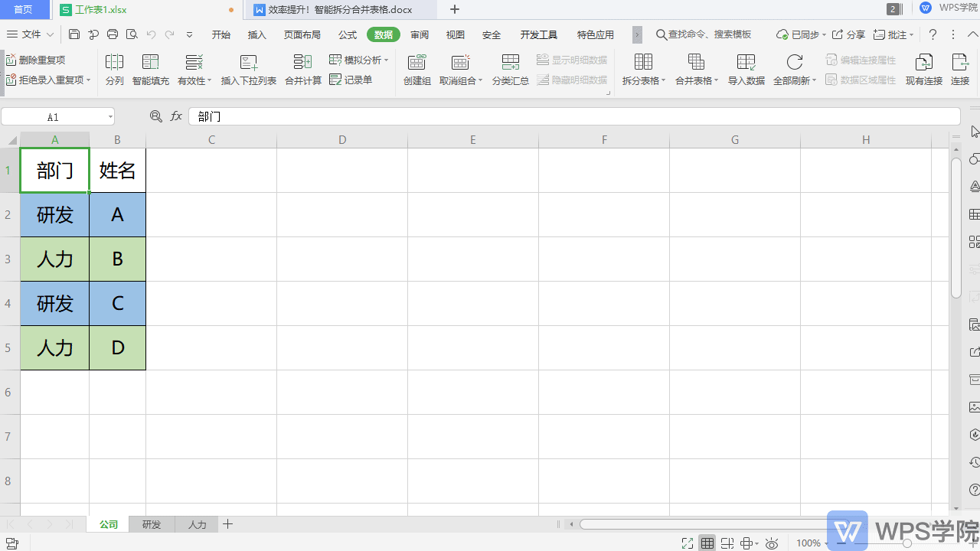Open the 模拟分析 dropdown
The image size is (980, 551).
tap(358, 59)
